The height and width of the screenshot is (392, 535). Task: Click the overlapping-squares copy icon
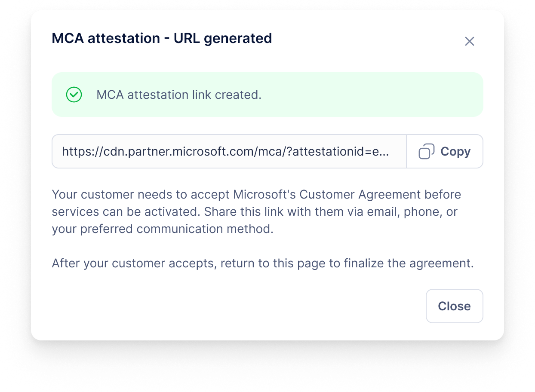[426, 151]
